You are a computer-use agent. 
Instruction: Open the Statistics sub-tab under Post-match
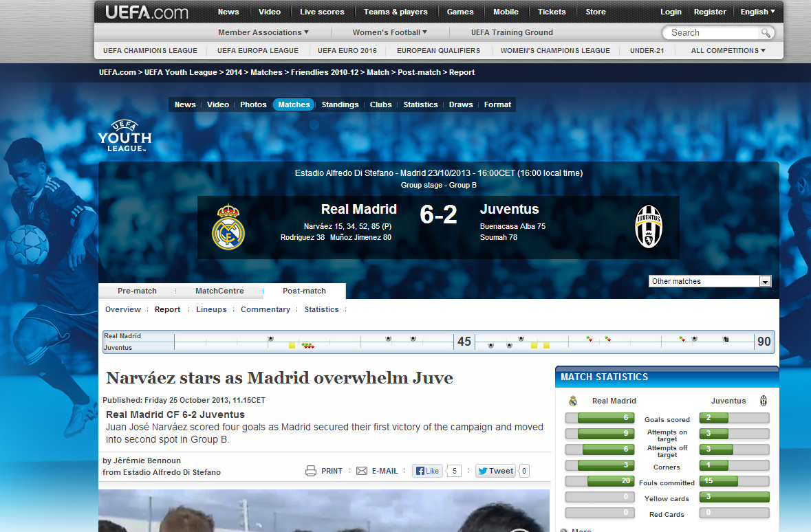pos(321,310)
